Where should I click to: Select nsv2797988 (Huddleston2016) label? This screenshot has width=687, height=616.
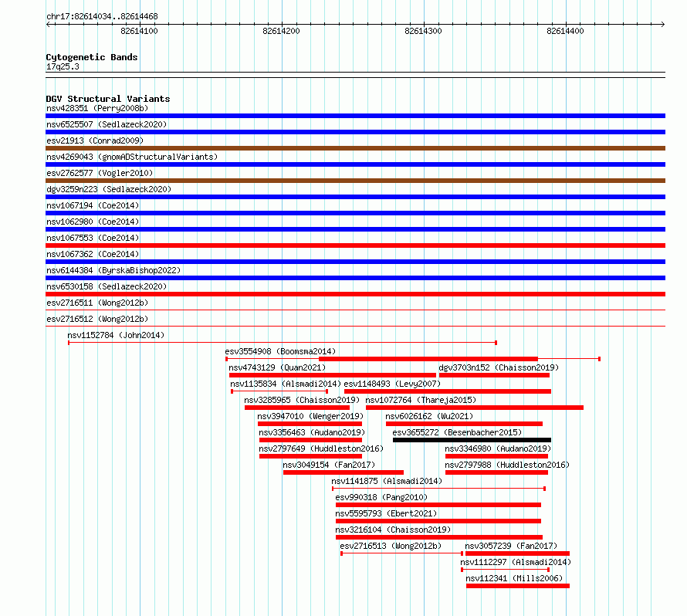[x=507, y=465]
